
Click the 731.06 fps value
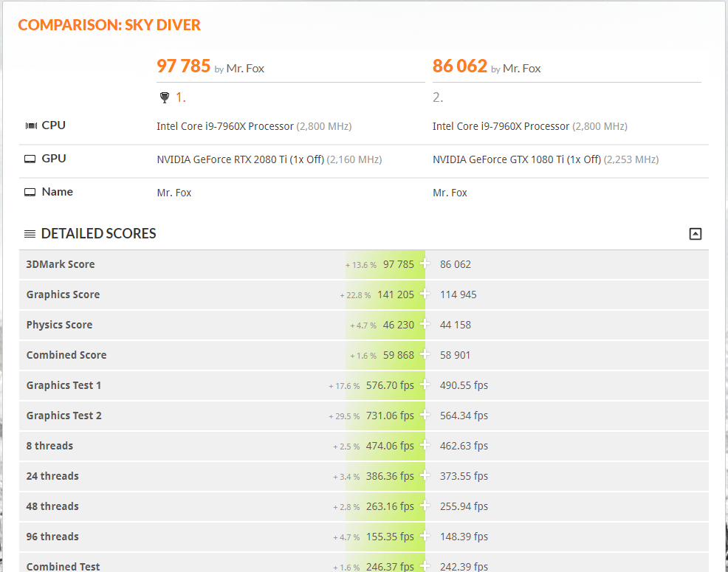pyautogui.click(x=390, y=416)
